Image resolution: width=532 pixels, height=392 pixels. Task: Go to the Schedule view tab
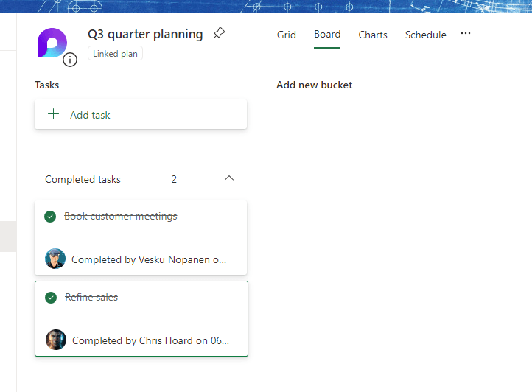click(425, 35)
